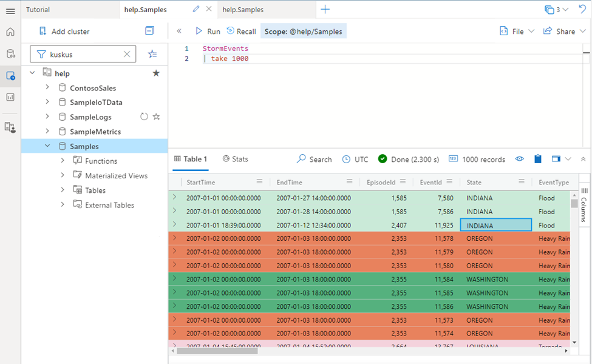Open layout options dropdown chevron

click(568, 159)
